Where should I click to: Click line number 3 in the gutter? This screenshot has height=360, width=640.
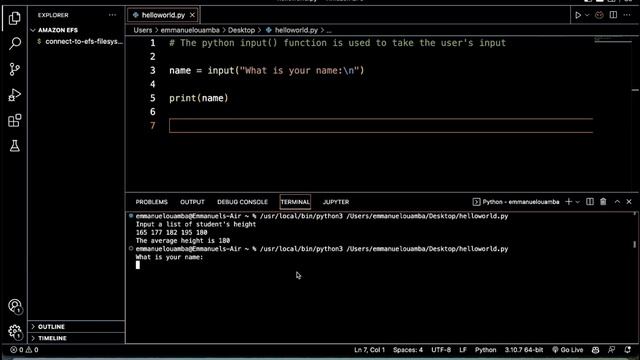(x=153, y=71)
